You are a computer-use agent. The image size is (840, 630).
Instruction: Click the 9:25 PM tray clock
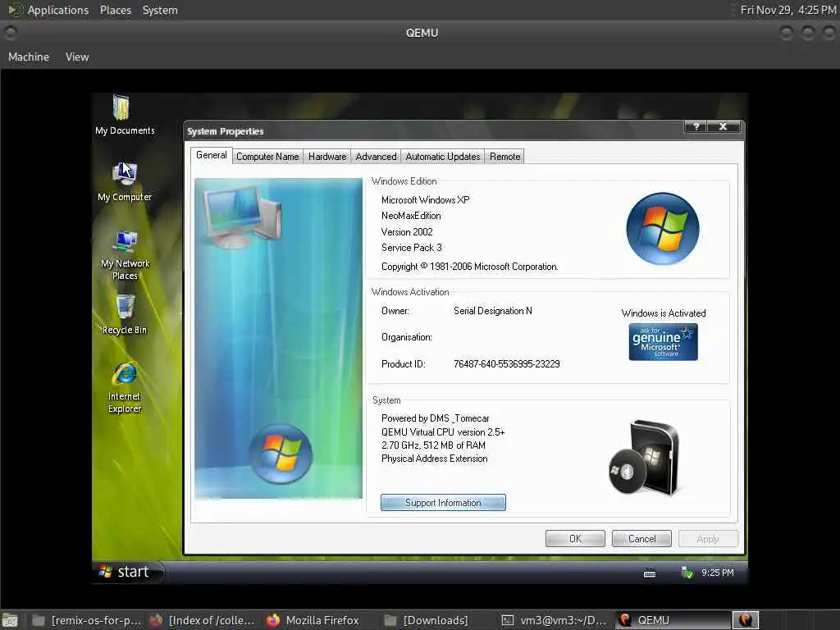point(717,573)
